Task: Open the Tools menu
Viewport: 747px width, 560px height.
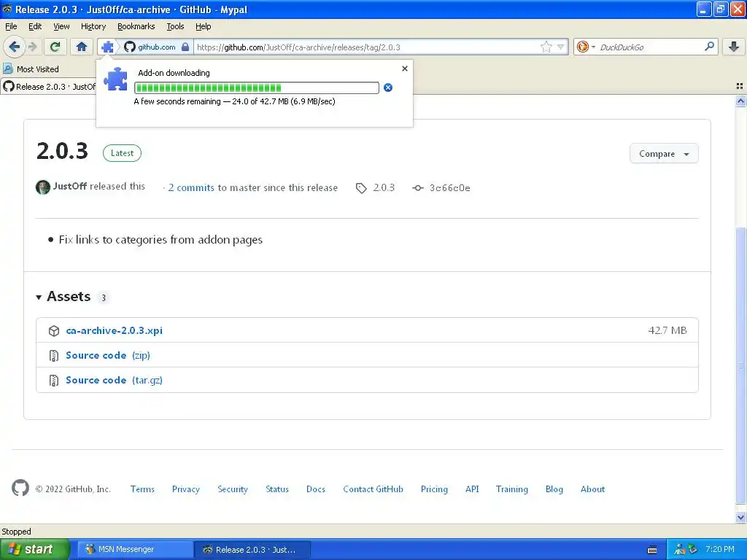Action: (175, 26)
